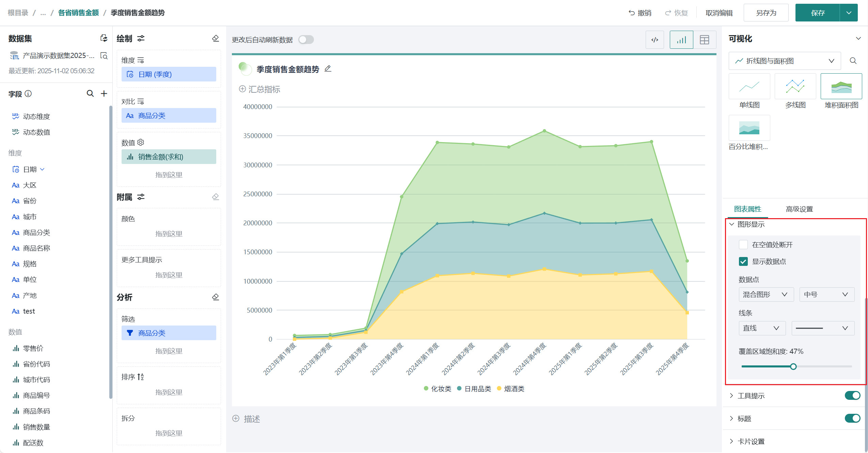Switch to table view icon
Viewport: 868px width, 453px height.
pos(704,40)
